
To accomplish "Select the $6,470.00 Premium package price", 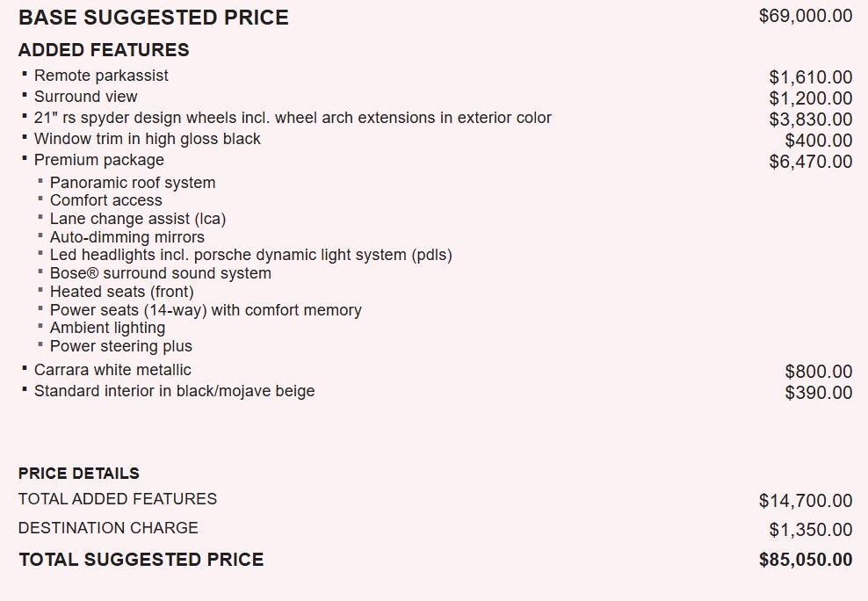I will pyautogui.click(x=810, y=162).
